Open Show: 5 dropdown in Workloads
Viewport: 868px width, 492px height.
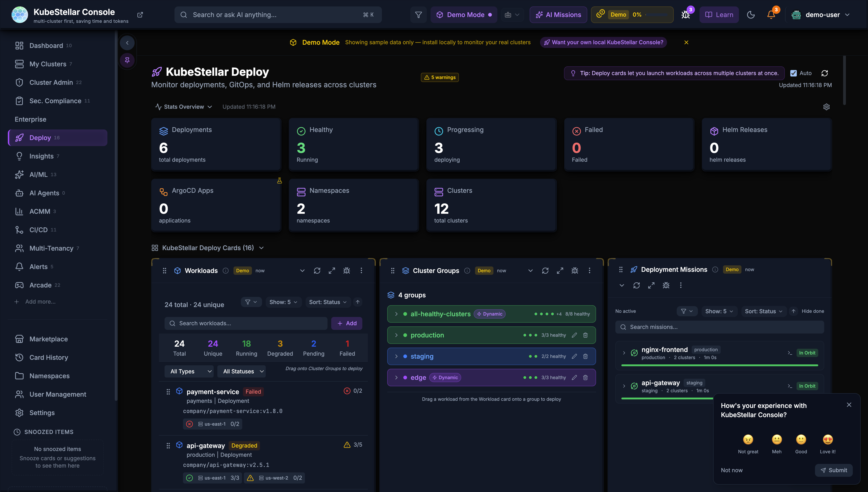click(283, 302)
